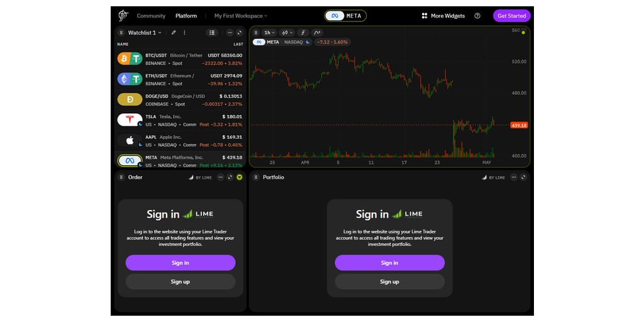Open the Order widget three-dot menu
Screen dimensions: 644x322
point(221,177)
